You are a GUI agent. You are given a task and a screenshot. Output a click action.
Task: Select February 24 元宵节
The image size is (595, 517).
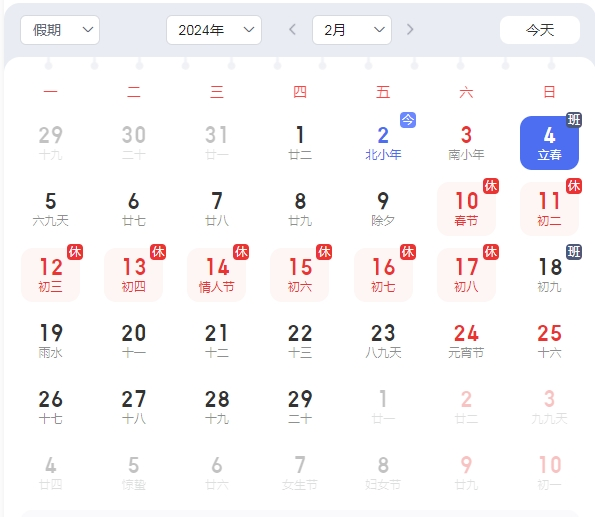(466, 341)
